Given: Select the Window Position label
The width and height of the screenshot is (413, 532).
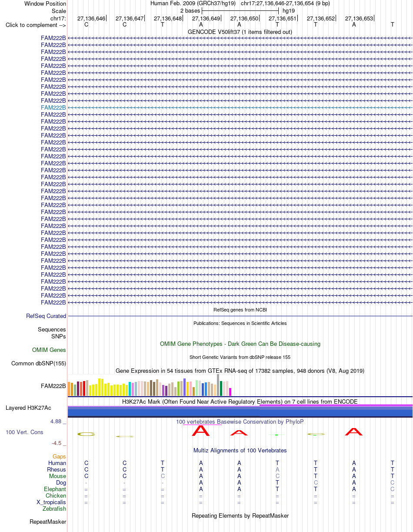Looking at the screenshot, I should pyautogui.click(x=45, y=3).
